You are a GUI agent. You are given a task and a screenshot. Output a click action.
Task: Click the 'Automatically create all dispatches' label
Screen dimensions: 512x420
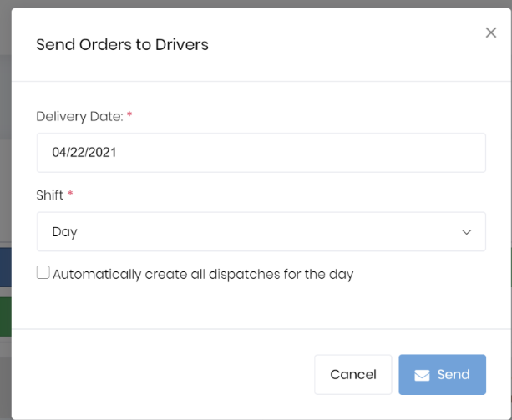tap(203, 275)
